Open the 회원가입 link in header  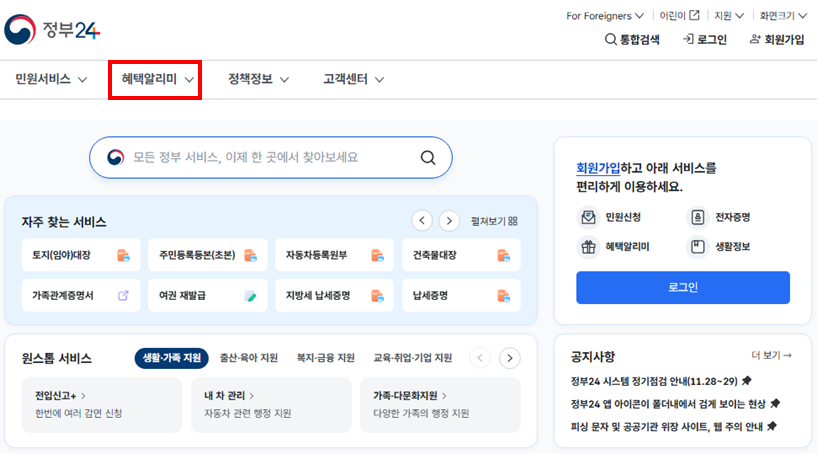[776, 40]
